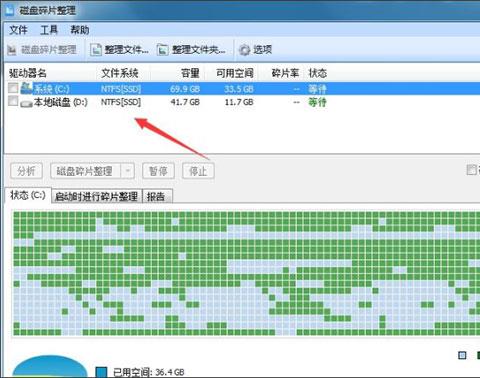Check the 本地磁盘 (D:) drive checkbox
The width and height of the screenshot is (480, 378).
click(13, 101)
